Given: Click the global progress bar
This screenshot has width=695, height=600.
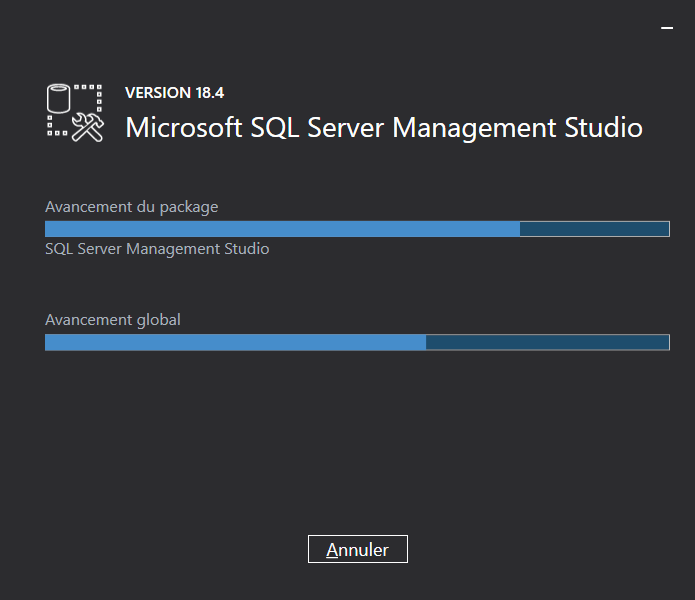Looking at the screenshot, I should [357, 342].
